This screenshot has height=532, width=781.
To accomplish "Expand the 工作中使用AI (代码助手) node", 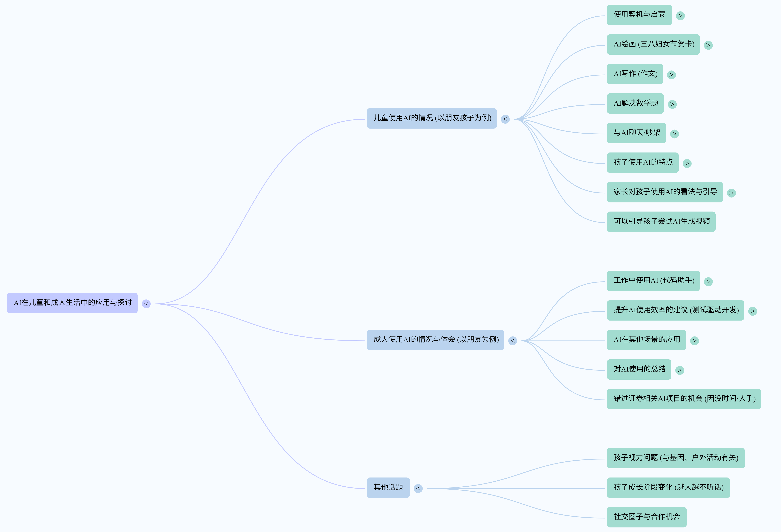I will (x=708, y=282).
